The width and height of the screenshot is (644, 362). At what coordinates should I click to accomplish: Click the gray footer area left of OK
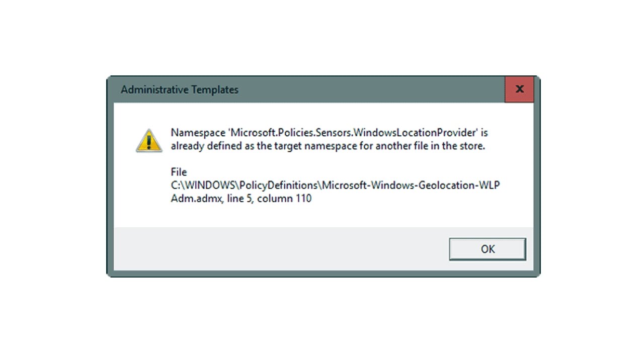point(277,249)
